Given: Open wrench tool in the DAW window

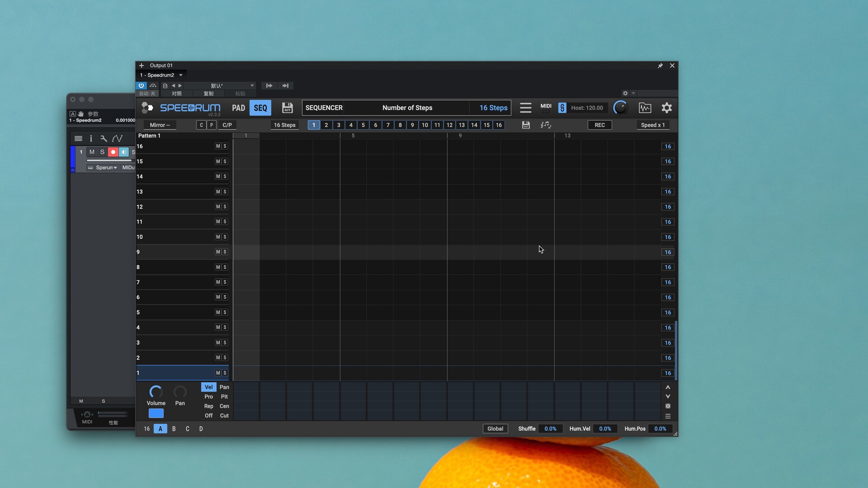Looking at the screenshot, I should click(x=104, y=139).
